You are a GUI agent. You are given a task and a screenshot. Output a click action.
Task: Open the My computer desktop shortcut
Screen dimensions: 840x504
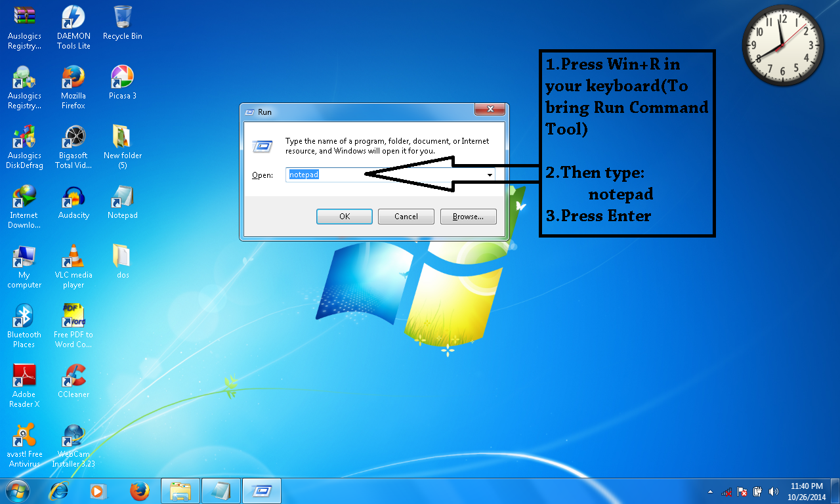24,266
